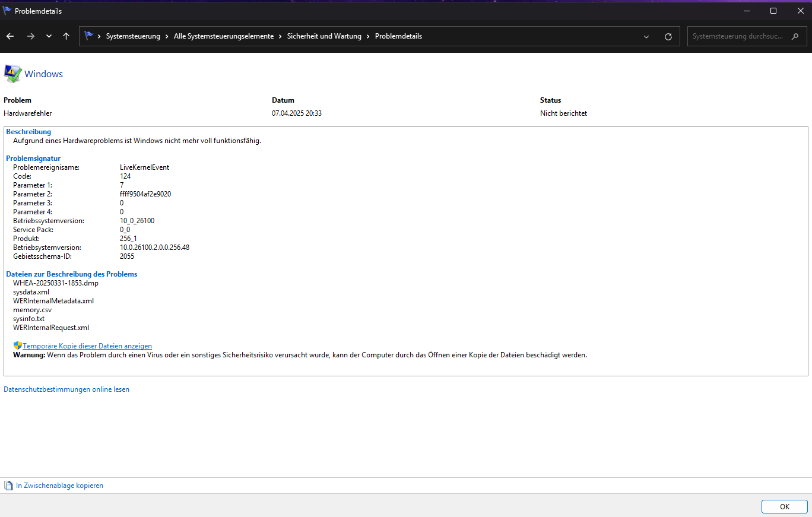Open Temporäre Kopie dieser Dateien anzeigen
The image size is (812, 517).
click(87, 346)
